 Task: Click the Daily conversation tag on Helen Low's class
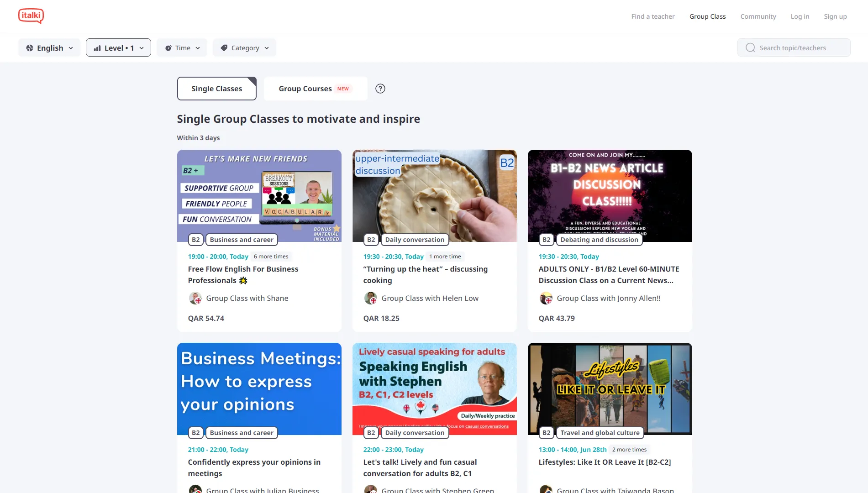point(415,240)
